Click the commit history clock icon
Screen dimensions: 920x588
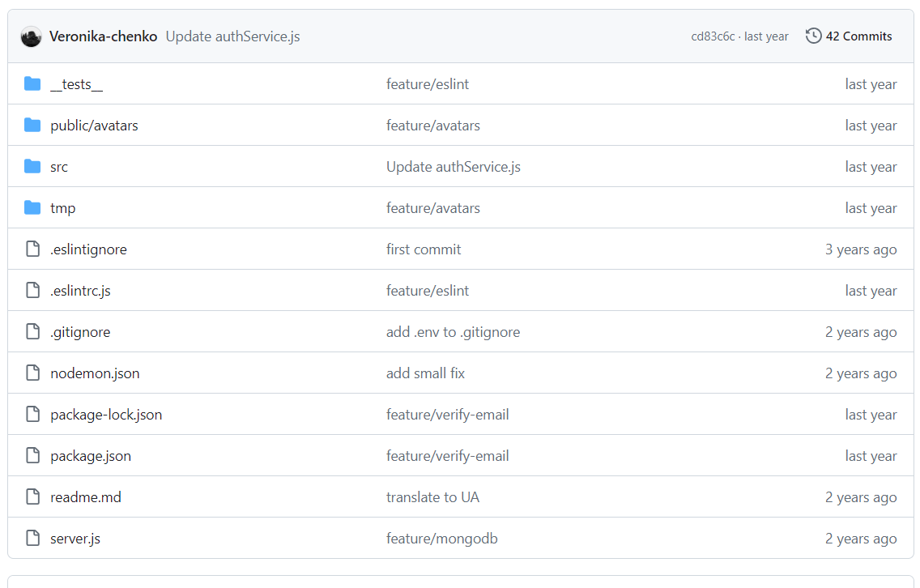click(813, 36)
